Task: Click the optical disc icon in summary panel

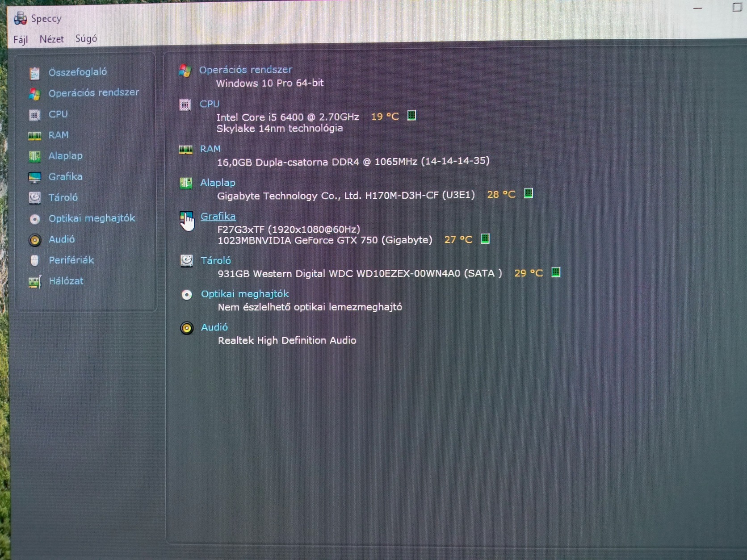Action: pyautogui.click(x=187, y=295)
